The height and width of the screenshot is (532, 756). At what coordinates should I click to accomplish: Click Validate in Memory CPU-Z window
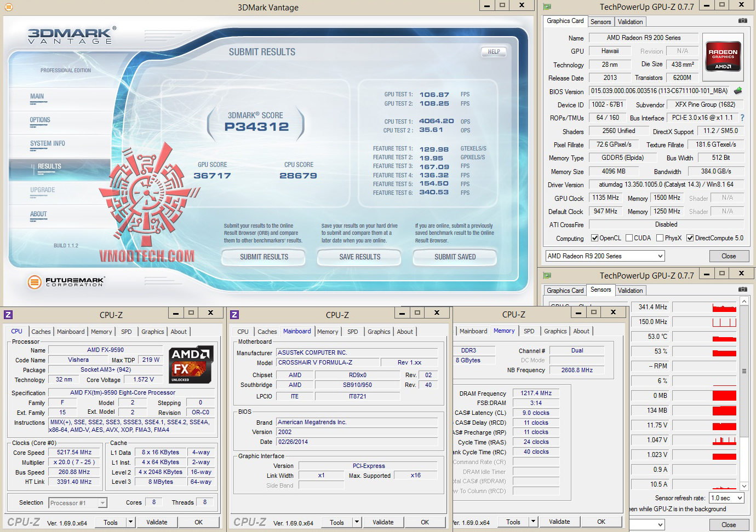point(559,522)
